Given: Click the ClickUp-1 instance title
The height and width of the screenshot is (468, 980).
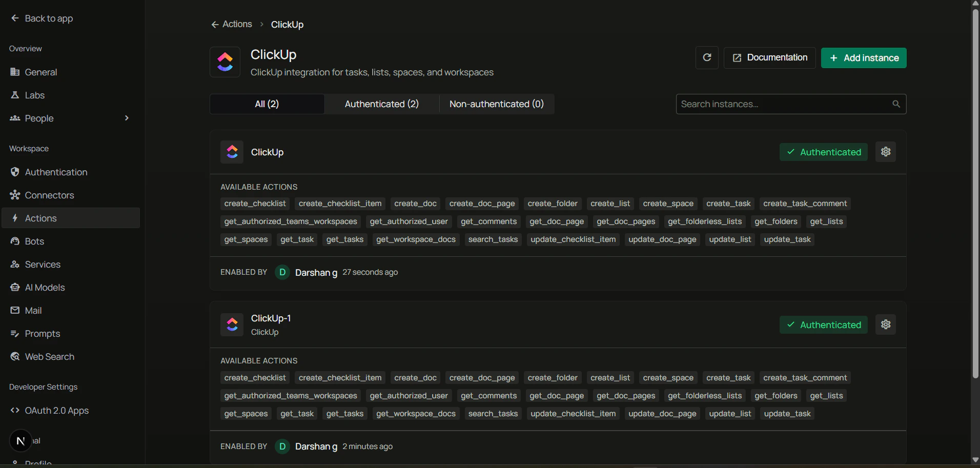Looking at the screenshot, I should (x=271, y=318).
